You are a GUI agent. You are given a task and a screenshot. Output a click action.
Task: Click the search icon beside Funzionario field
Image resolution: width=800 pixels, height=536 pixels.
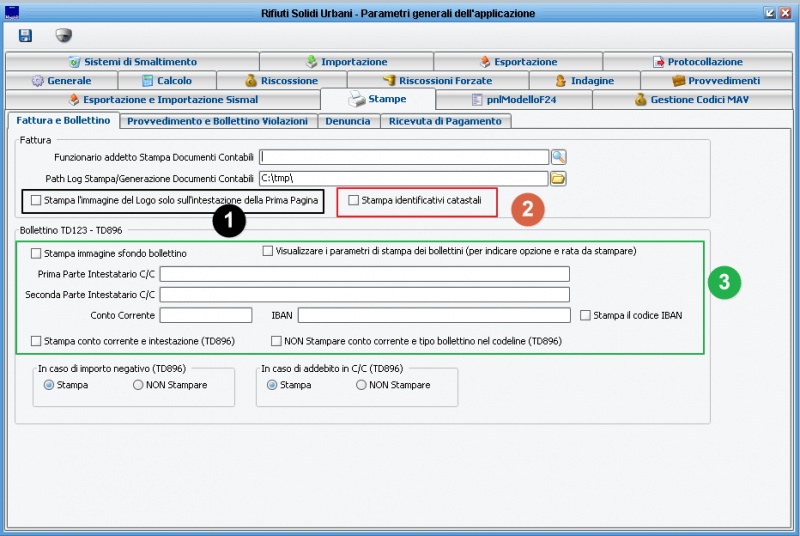559,156
